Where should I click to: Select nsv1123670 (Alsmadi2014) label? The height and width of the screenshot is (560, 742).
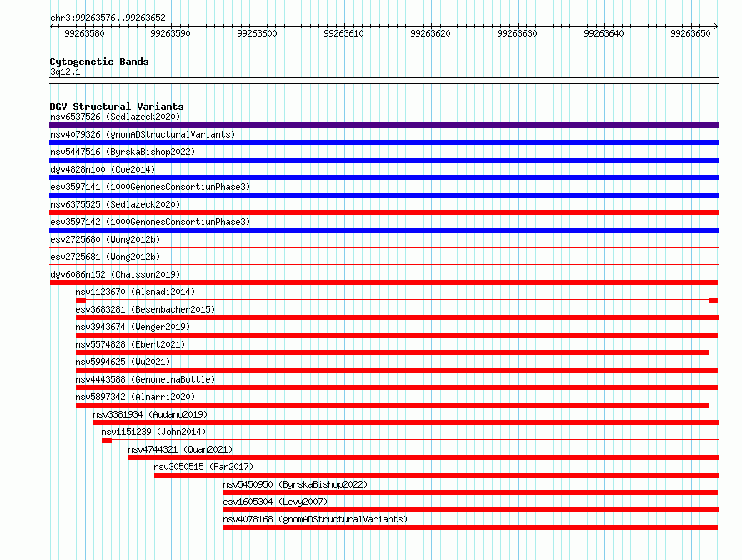135,292
